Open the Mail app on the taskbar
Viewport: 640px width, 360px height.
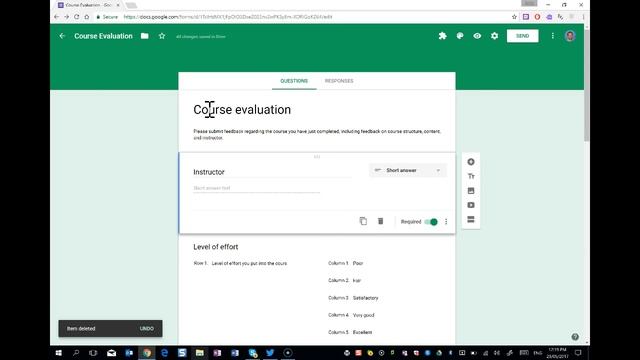111,353
